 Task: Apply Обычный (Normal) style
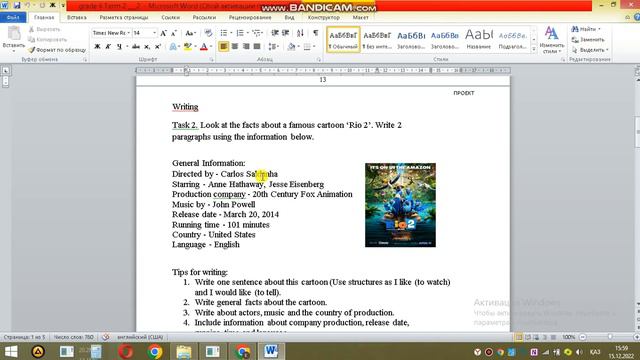pos(343,40)
